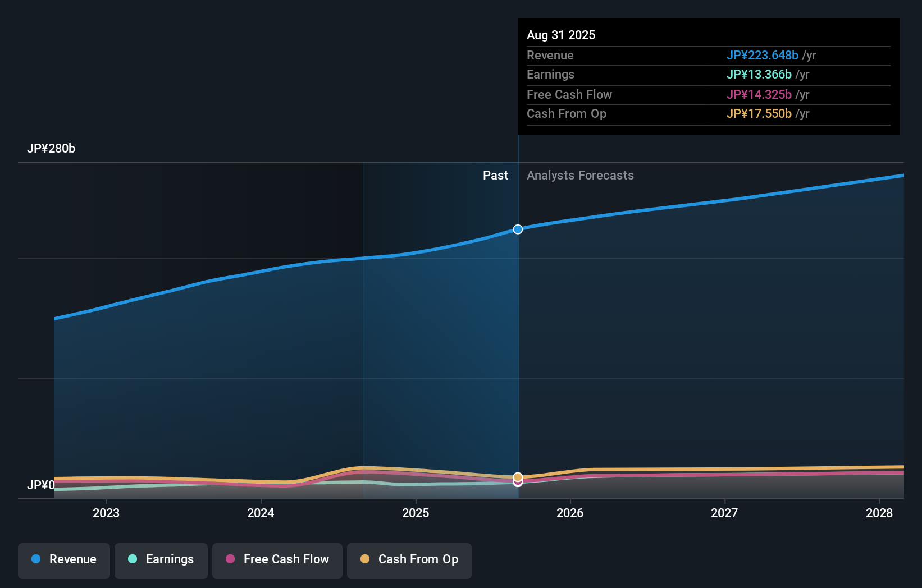Image resolution: width=922 pixels, height=588 pixels.
Task: Toggle Free Cash Flow series visibility
Action: [x=277, y=559]
